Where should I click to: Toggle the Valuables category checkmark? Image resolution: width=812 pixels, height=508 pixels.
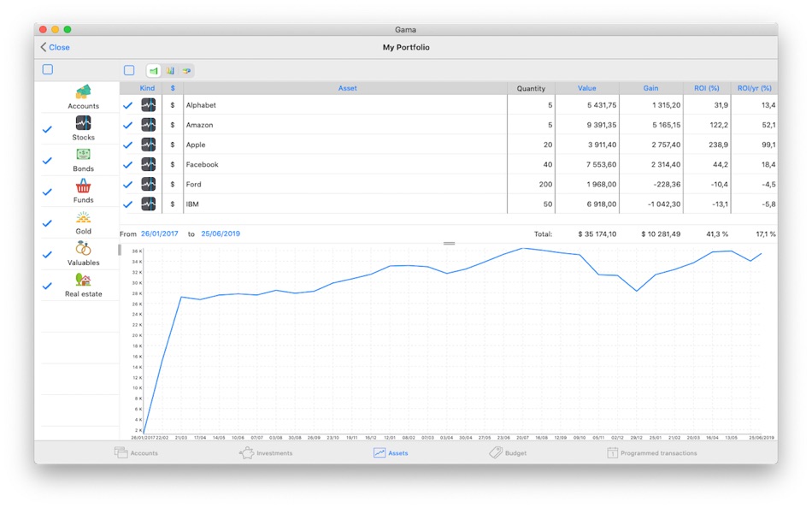pos(47,255)
